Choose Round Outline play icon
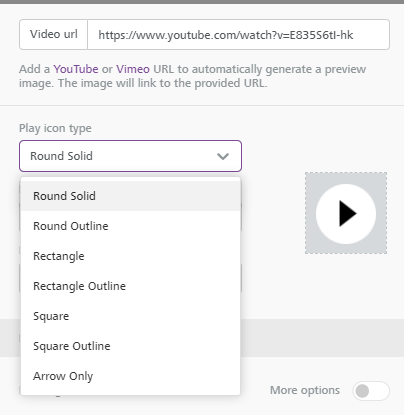The height and width of the screenshot is (415, 404). pyautogui.click(x=130, y=226)
